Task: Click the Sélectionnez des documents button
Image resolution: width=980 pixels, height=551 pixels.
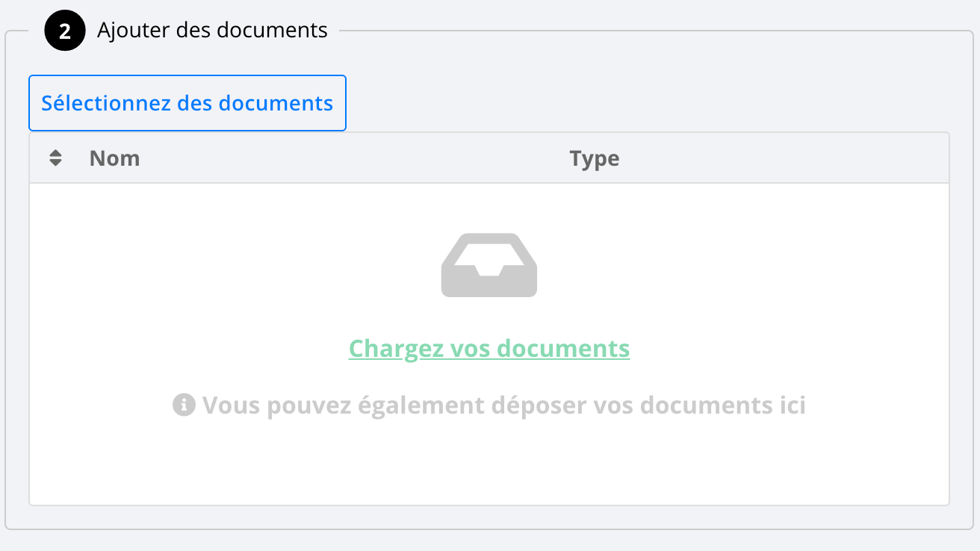Action: coord(187,103)
